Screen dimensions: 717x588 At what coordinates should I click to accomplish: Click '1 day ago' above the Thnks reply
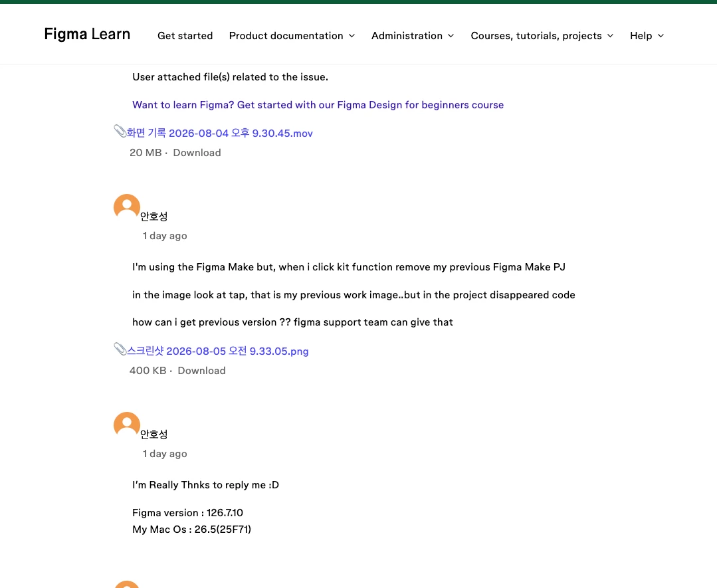click(165, 454)
